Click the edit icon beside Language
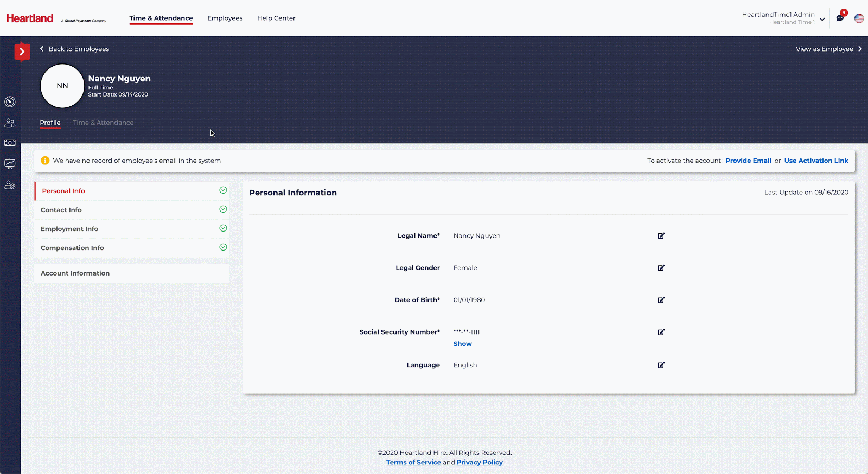The height and width of the screenshot is (474, 868). 661,365
